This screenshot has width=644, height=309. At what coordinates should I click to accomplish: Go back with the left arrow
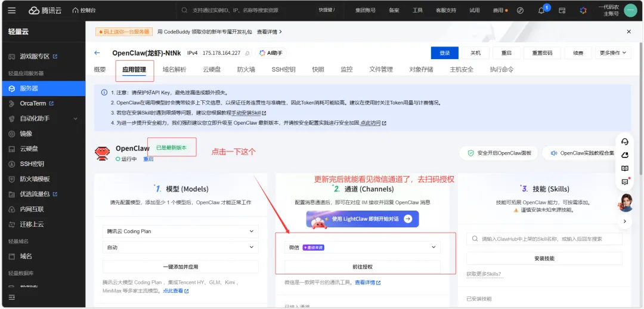pos(97,52)
